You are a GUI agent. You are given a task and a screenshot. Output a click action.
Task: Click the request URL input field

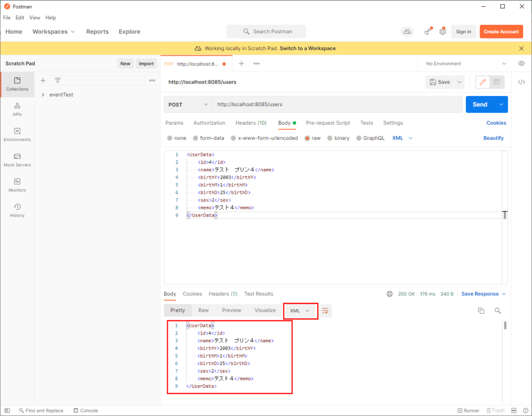tap(337, 104)
